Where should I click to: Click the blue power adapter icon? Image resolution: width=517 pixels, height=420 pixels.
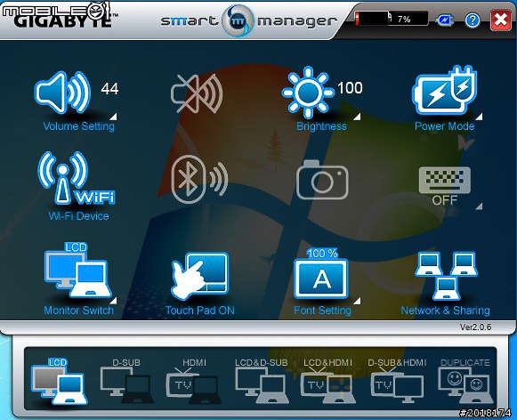pos(444,20)
